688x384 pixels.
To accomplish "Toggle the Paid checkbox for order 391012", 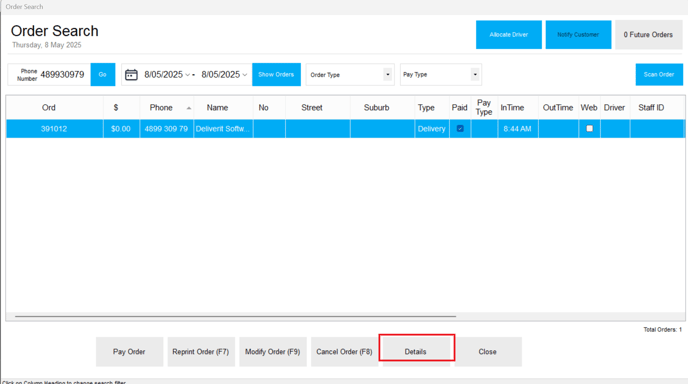I will point(460,129).
